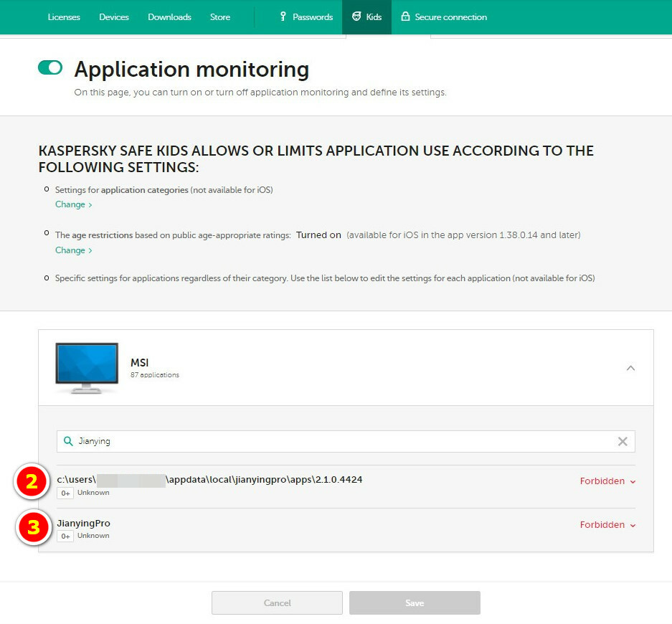
Task: Click the Turned on status text
Action: coord(318,235)
